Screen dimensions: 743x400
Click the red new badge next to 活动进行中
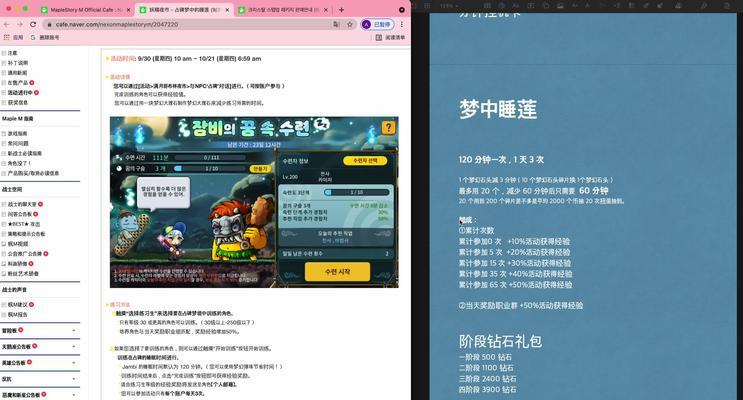(36, 92)
